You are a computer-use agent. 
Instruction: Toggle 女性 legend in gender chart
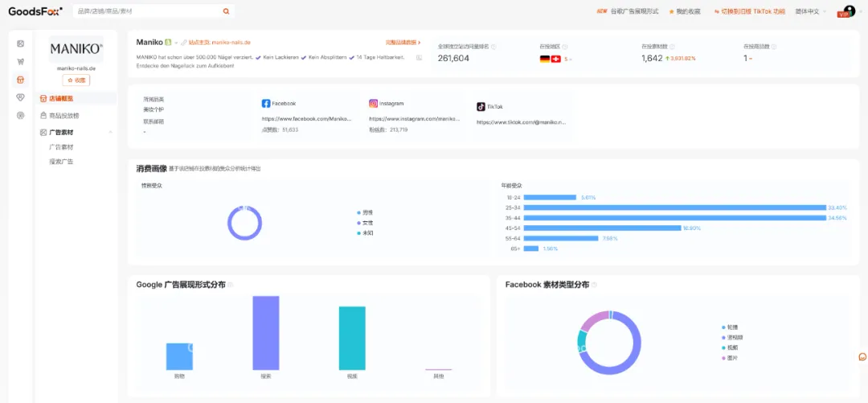[365, 223]
